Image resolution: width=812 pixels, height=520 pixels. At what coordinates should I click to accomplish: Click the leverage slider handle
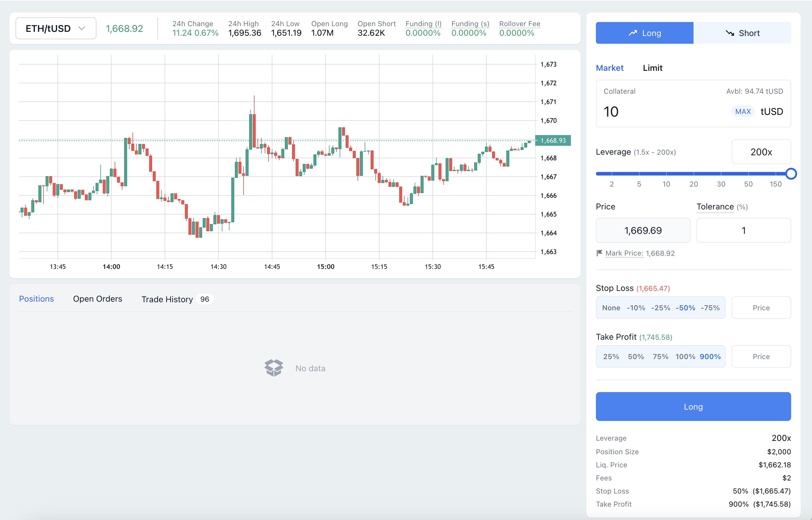pos(791,173)
